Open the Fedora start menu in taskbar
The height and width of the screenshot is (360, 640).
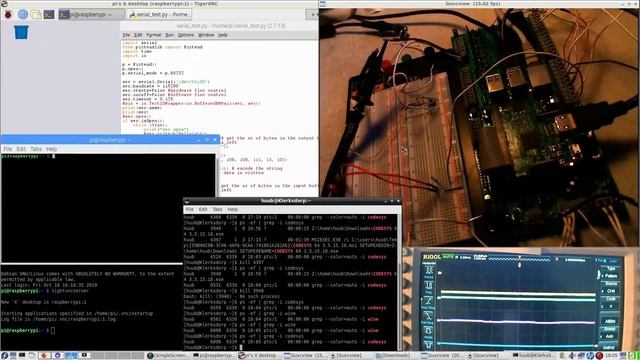point(4,356)
